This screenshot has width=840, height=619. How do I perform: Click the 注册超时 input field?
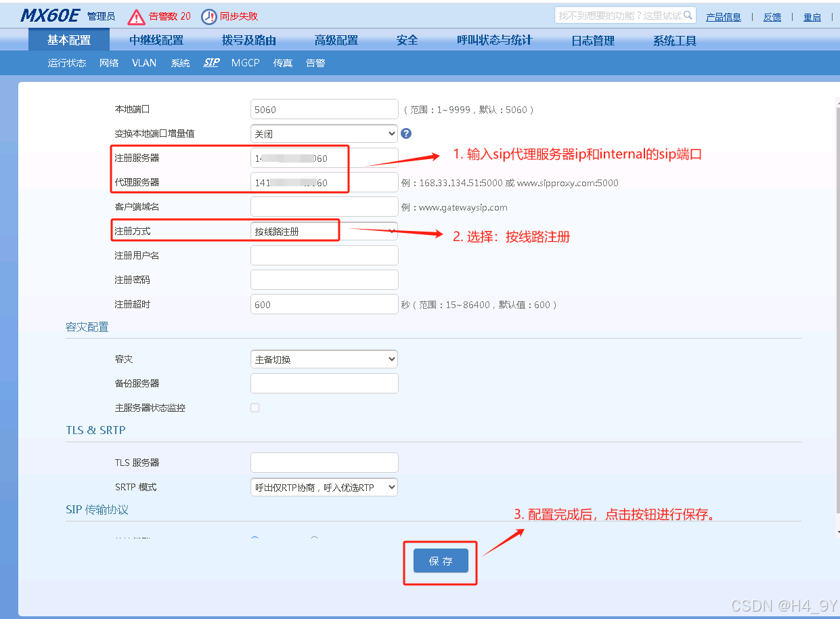(x=324, y=304)
